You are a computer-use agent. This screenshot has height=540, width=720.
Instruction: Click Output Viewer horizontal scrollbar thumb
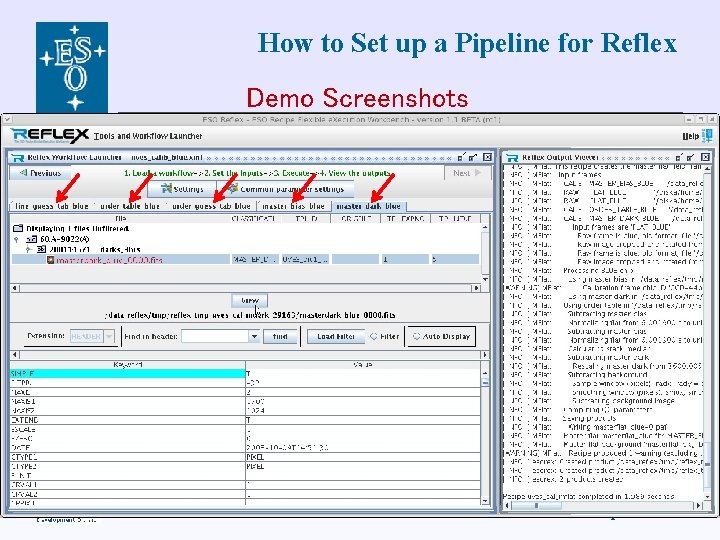(x=536, y=506)
